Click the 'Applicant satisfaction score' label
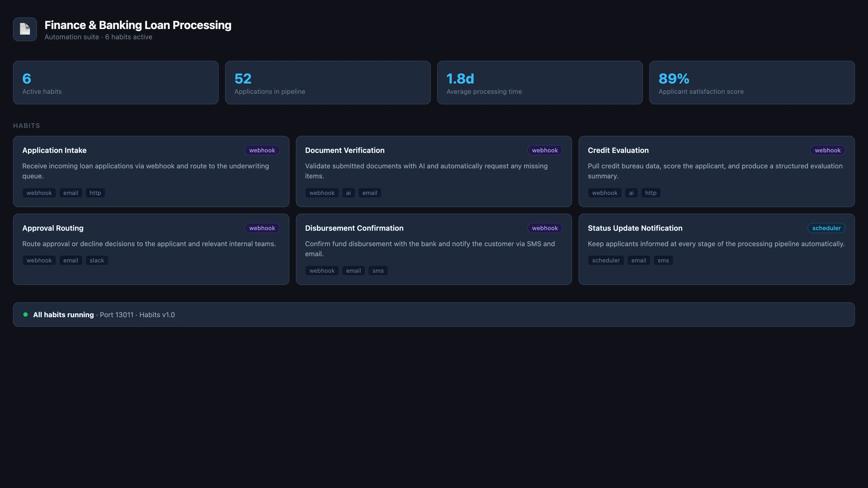868x488 pixels. tap(701, 92)
